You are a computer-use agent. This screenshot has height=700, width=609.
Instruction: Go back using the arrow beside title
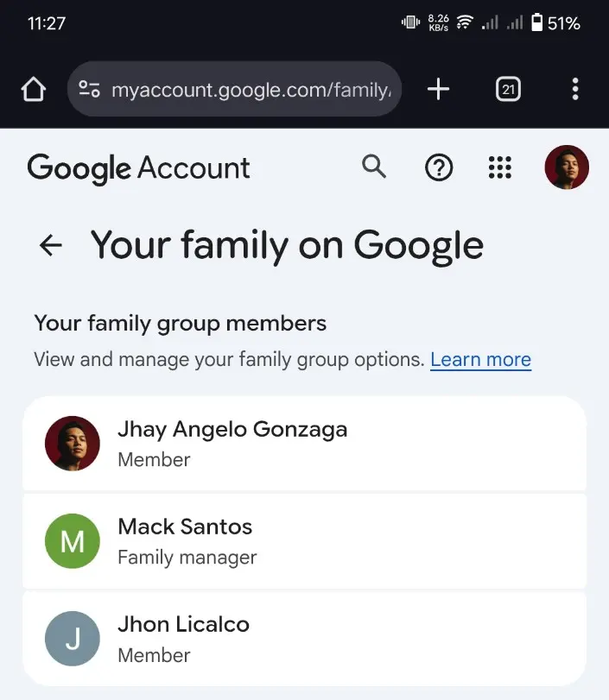click(x=50, y=245)
